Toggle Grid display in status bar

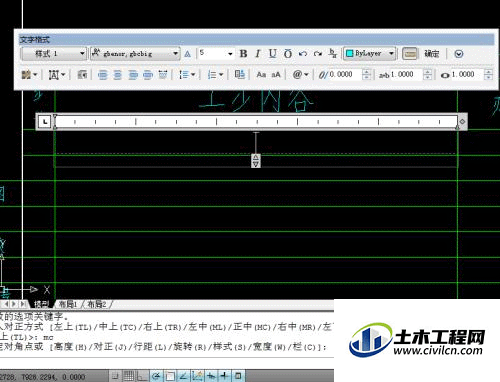click(x=129, y=376)
